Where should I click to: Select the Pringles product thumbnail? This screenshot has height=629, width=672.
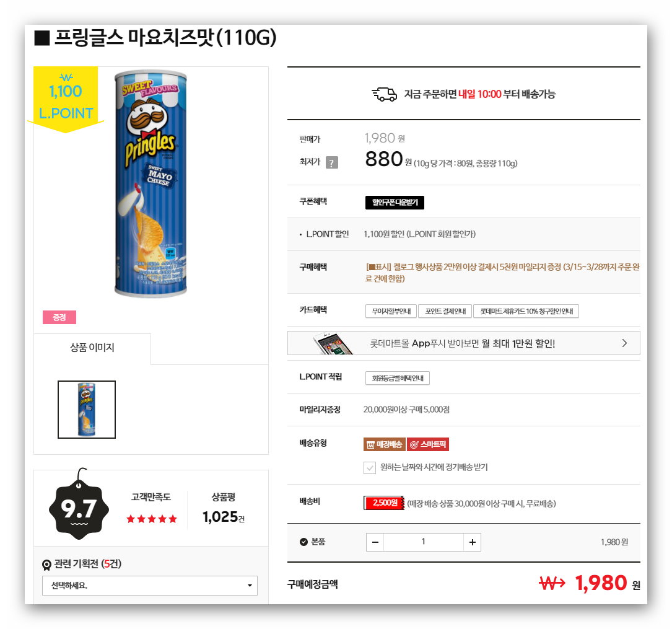(x=87, y=410)
